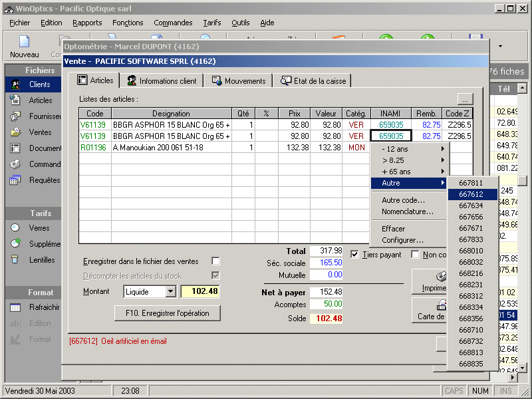This screenshot has width=532, height=399.
Task: Open Lentilles in the Tarifs section
Action: point(41,260)
